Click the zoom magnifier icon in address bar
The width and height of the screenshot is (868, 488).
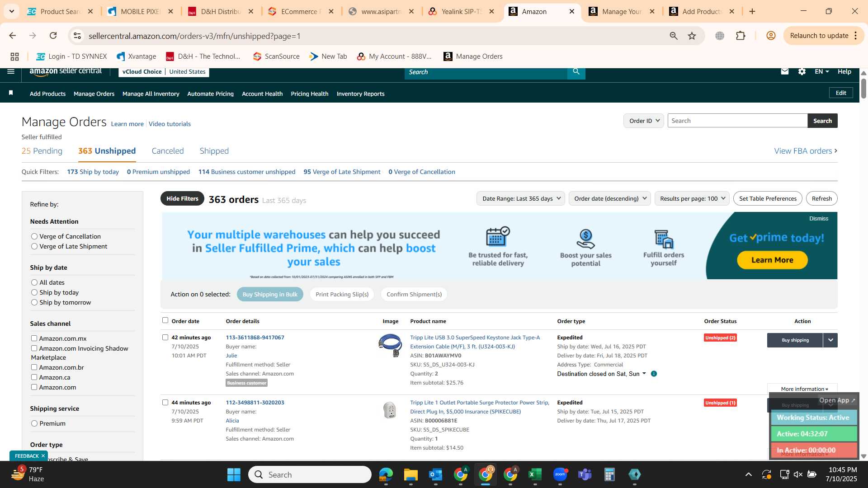pyautogui.click(x=674, y=36)
